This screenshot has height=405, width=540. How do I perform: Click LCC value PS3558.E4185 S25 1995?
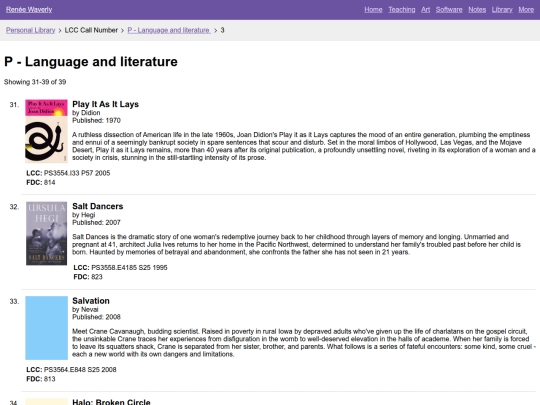click(x=129, y=268)
